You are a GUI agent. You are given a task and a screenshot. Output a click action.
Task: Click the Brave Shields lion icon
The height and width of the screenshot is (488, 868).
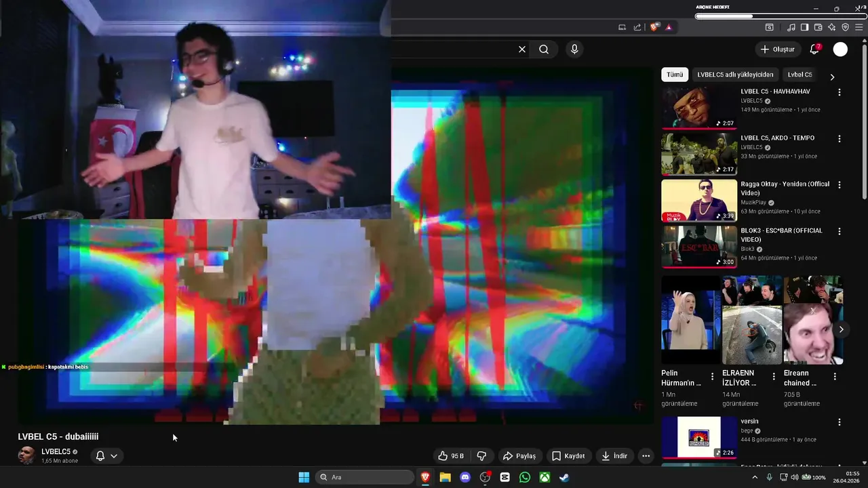pyautogui.click(x=654, y=27)
